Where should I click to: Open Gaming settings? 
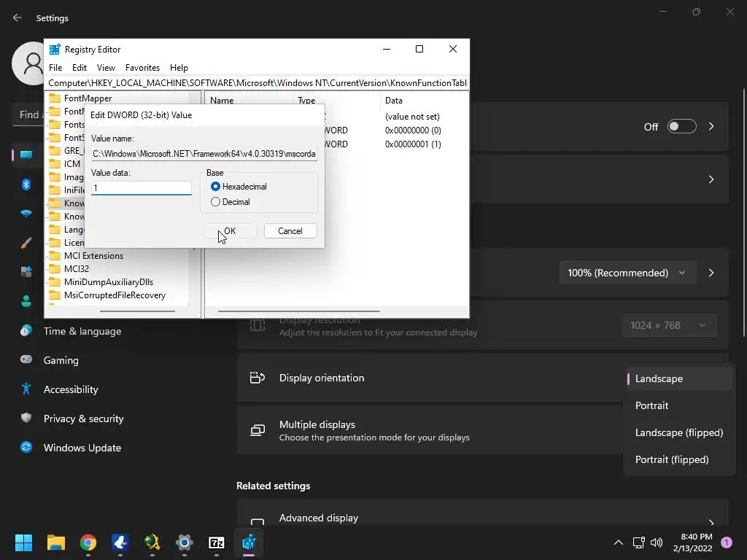61,360
